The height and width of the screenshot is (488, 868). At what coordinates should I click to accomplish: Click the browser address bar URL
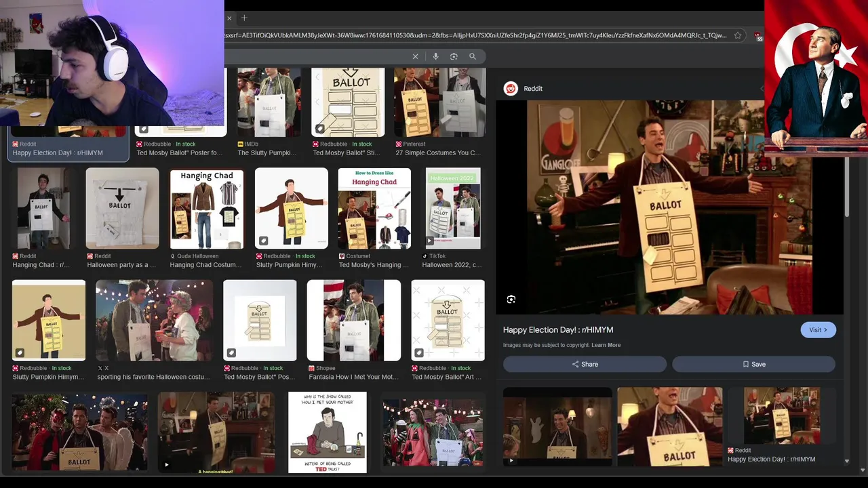click(475, 35)
